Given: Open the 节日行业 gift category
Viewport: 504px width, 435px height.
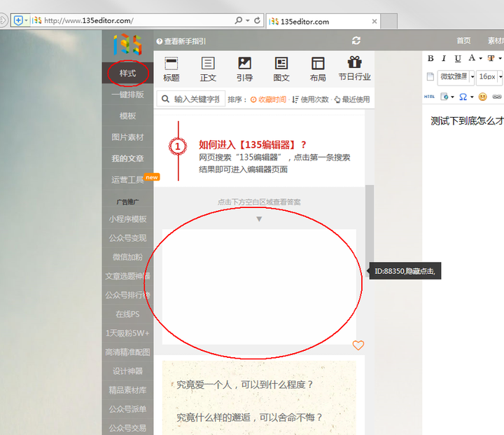Looking at the screenshot, I should point(354,69).
